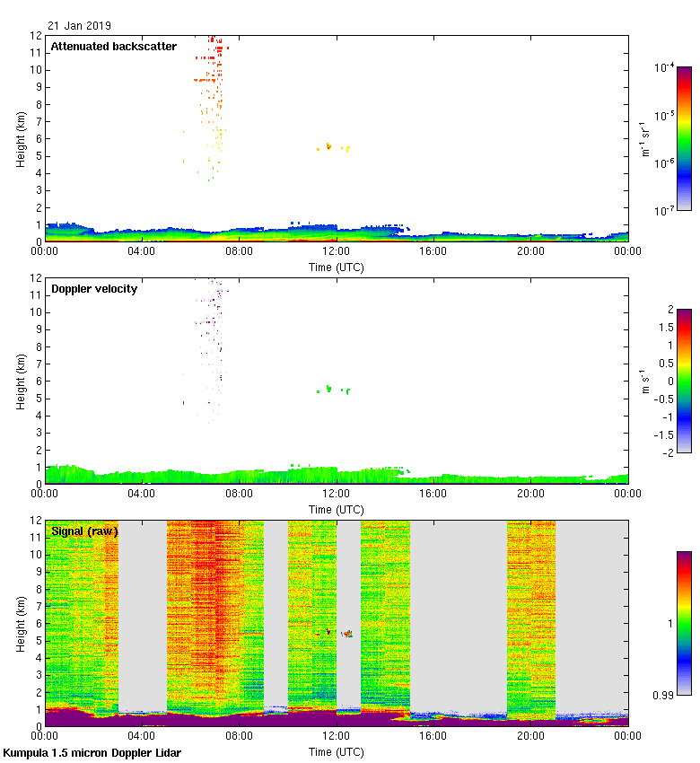This screenshot has height=763, width=700.
Task: Select the "Attenuated backscatter" panel title
Action: point(113,47)
